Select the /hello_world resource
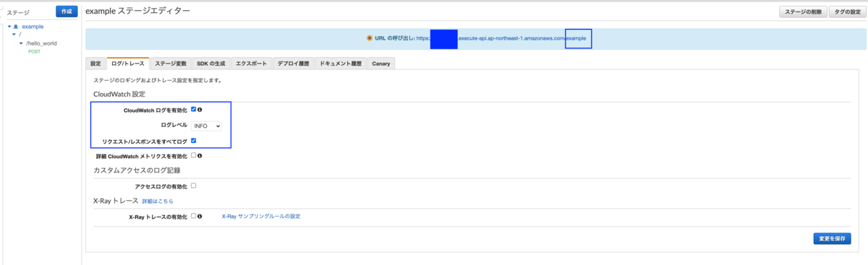868x265 pixels. pos(41,43)
